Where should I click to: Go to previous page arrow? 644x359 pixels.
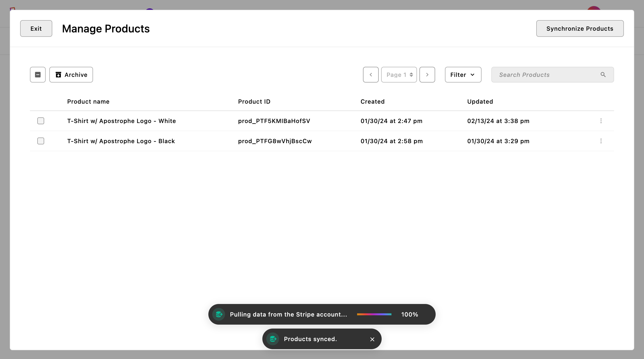pyautogui.click(x=371, y=75)
